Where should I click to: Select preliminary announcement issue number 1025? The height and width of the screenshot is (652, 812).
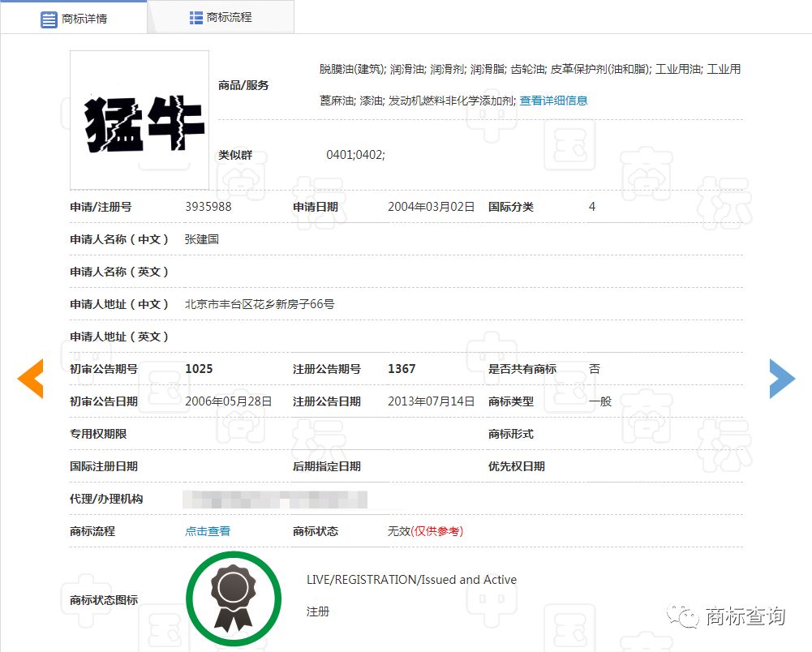[x=199, y=369]
